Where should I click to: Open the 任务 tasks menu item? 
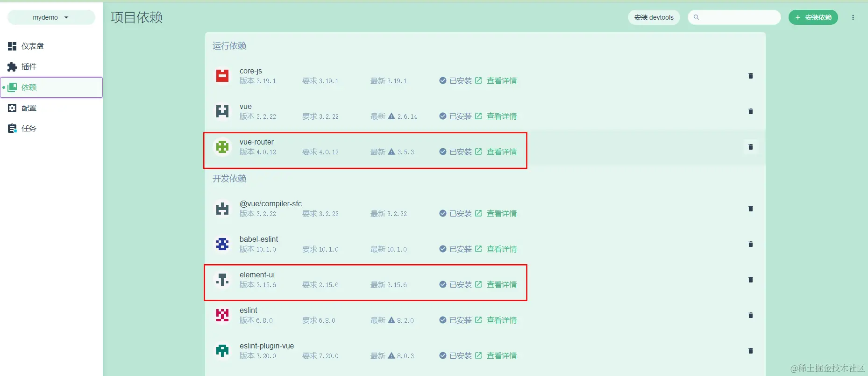[51, 128]
